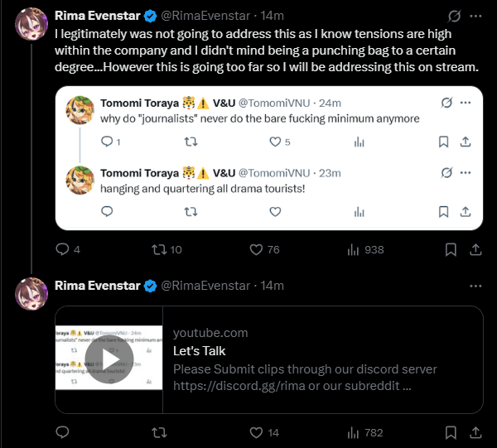View analytics showing 938 views

point(353,249)
